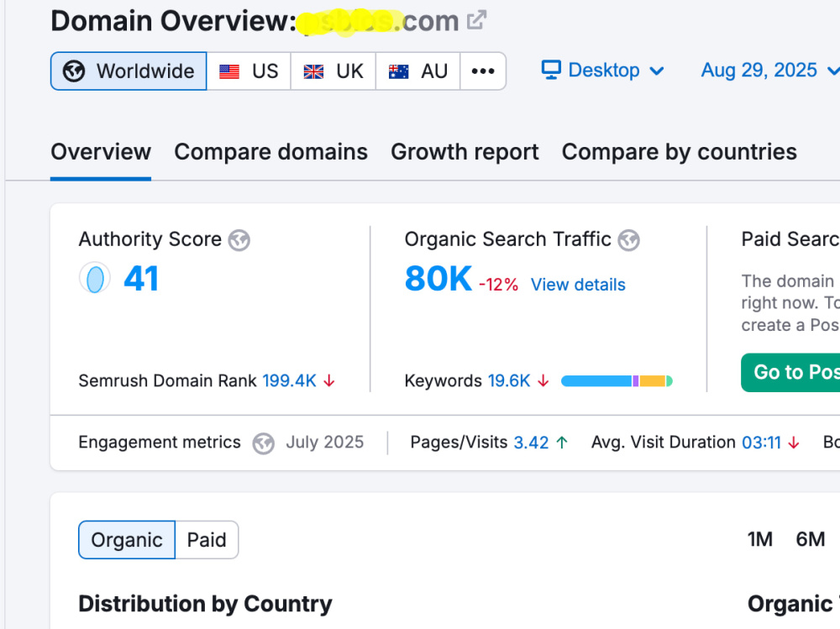Viewport: 840px width, 629px height.
Task: Click the Go to Position Tracking button
Action: point(790,372)
